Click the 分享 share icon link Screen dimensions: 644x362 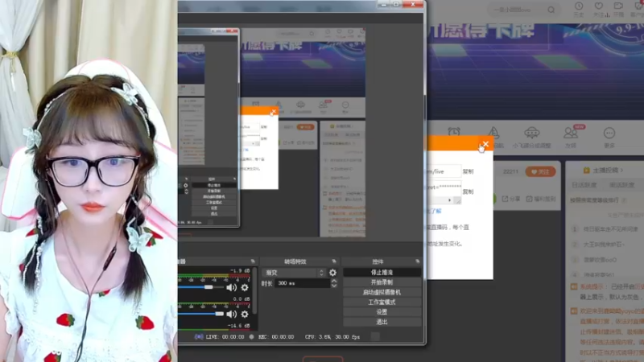point(511,199)
